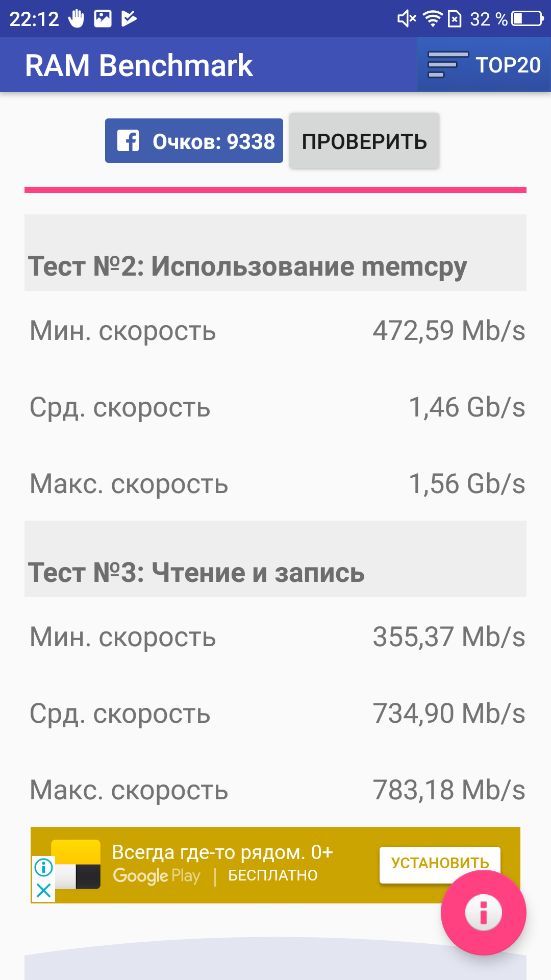This screenshot has height=980, width=551.
Task: Tap the image notification icon
Action: (103, 19)
